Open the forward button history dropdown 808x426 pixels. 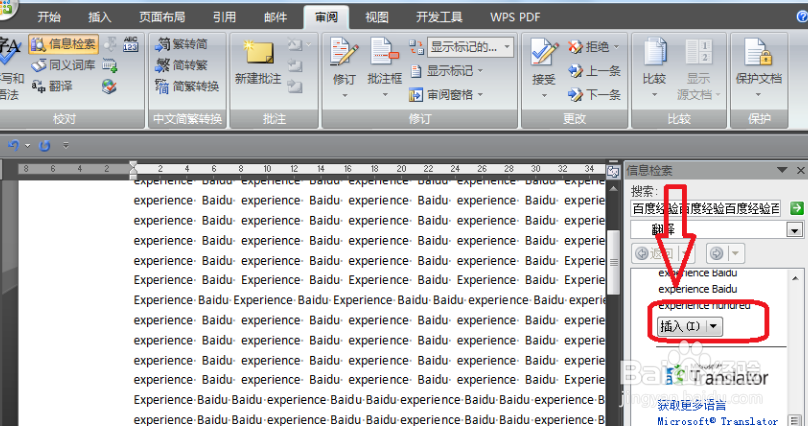(x=735, y=253)
